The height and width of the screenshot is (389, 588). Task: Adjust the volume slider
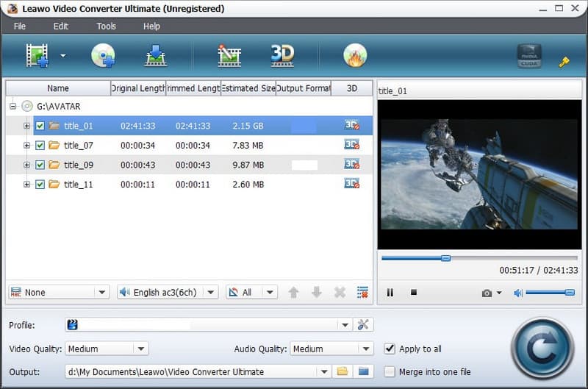coord(550,293)
